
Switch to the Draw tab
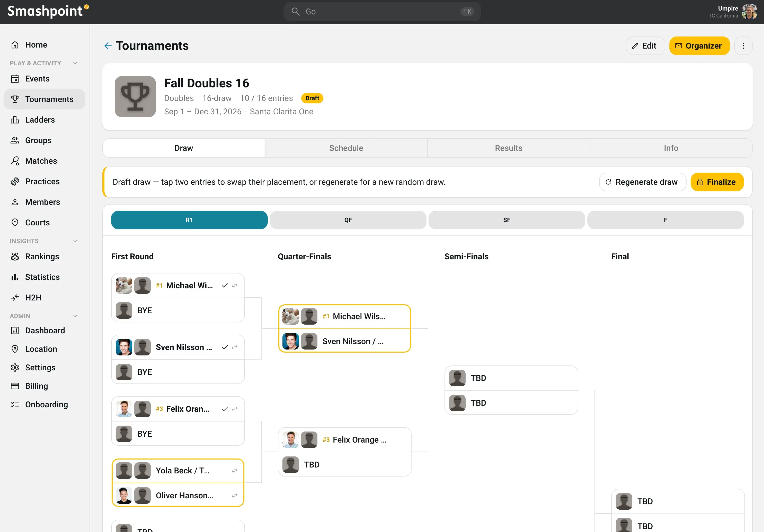[184, 148]
